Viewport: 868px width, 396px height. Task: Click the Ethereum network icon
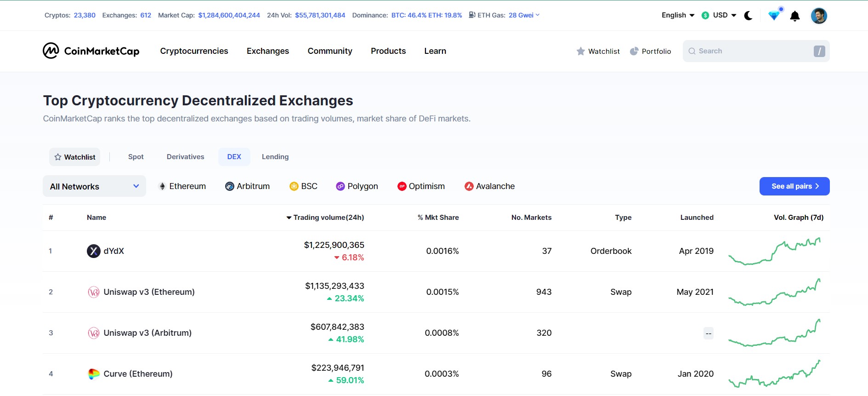point(162,186)
